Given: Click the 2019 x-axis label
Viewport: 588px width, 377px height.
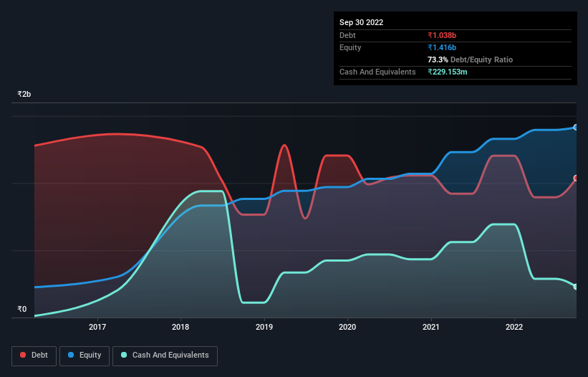Looking at the screenshot, I should (264, 327).
